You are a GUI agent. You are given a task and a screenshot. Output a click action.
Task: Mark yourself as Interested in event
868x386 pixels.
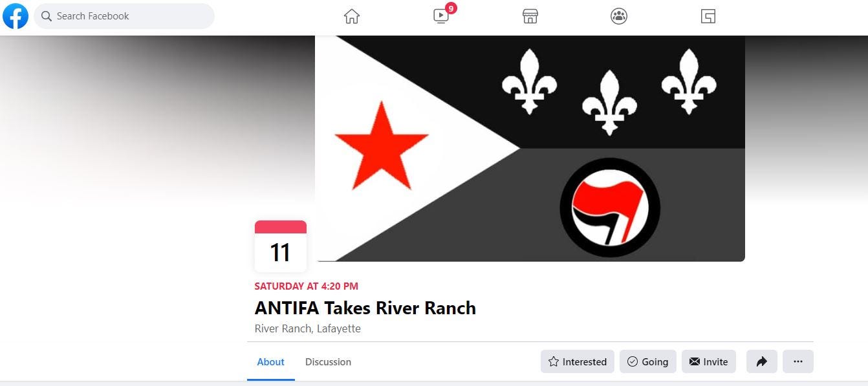[x=578, y=361]
